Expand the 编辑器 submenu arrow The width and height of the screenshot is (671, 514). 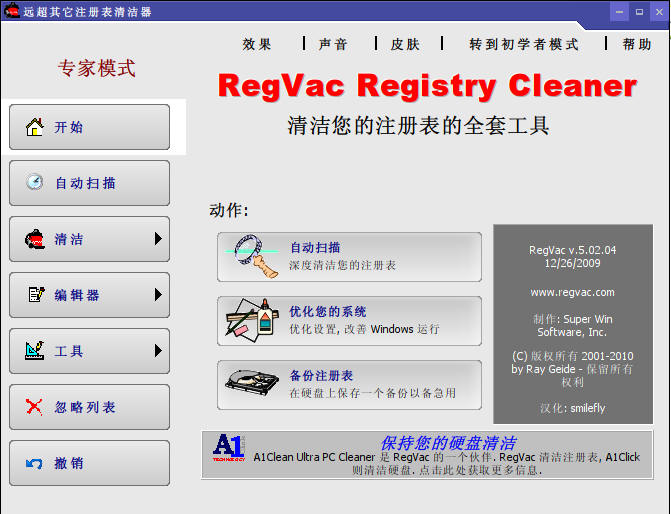[x=158, y=294]
